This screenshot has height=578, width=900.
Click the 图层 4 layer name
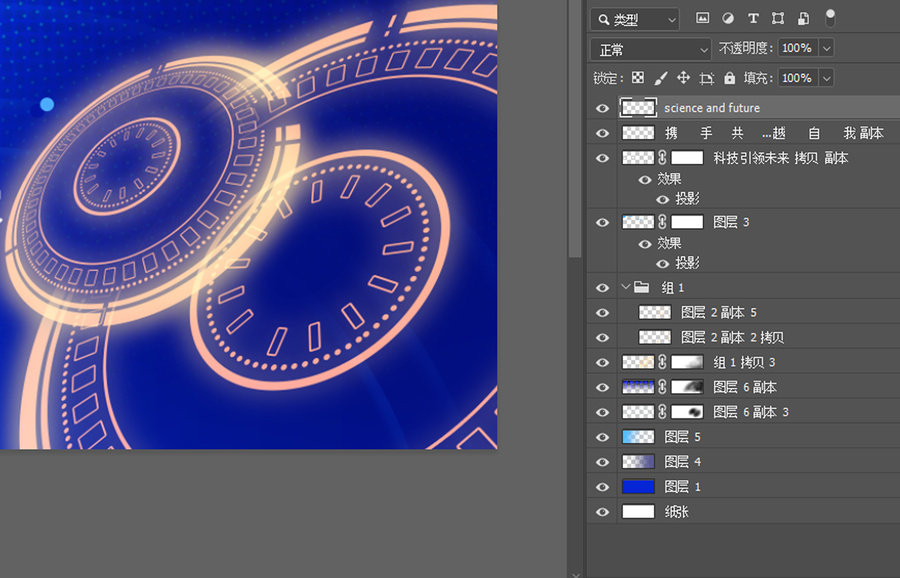[682, 462]
